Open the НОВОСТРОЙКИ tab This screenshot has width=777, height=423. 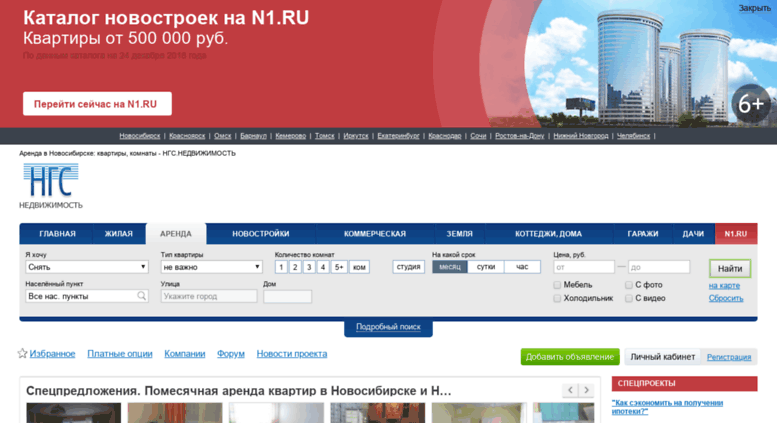coord(261,234)
